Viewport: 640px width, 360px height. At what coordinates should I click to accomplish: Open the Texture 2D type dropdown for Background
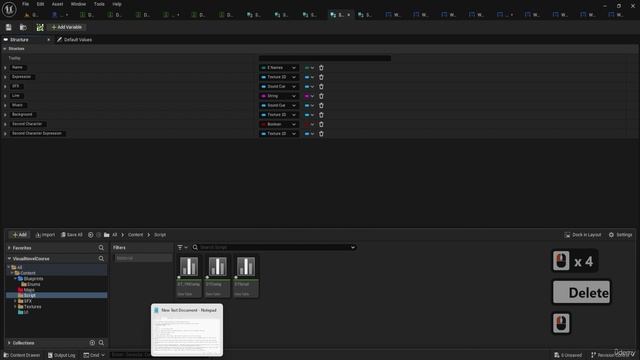[279, 115]
